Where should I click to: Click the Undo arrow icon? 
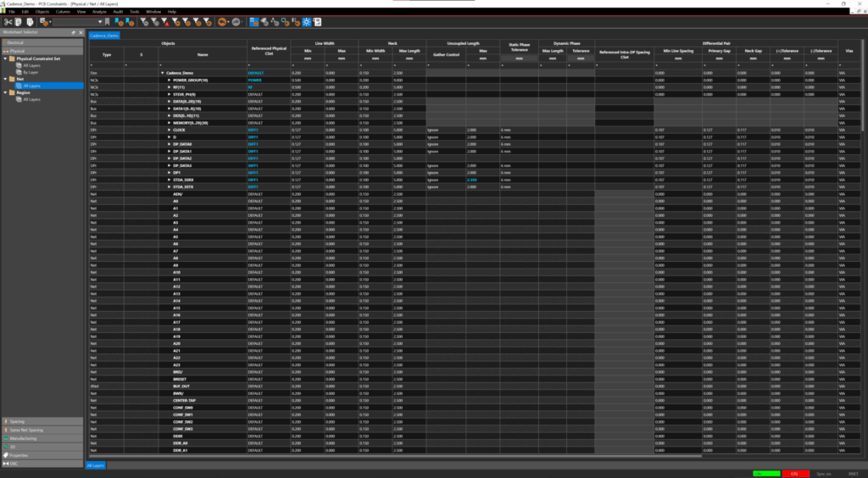pyautogui.click(x=222, y=22)
